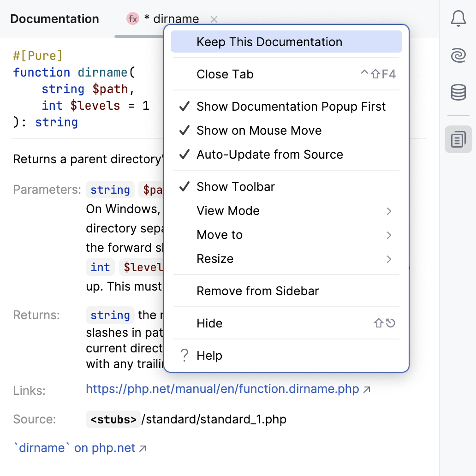Viewport: 476px width, 476px height.
Task: Open the AI Assistant sidebar icon
Action: tap(458, 55)
